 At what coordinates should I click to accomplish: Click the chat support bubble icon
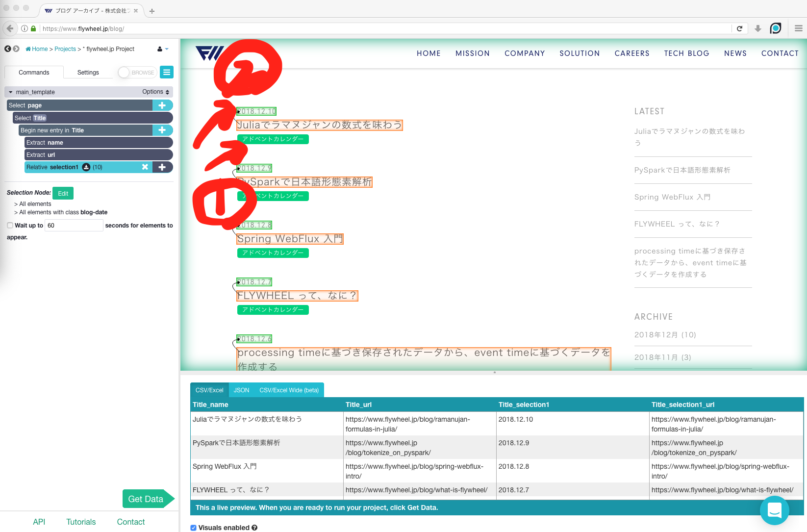(x=774, y=510)
